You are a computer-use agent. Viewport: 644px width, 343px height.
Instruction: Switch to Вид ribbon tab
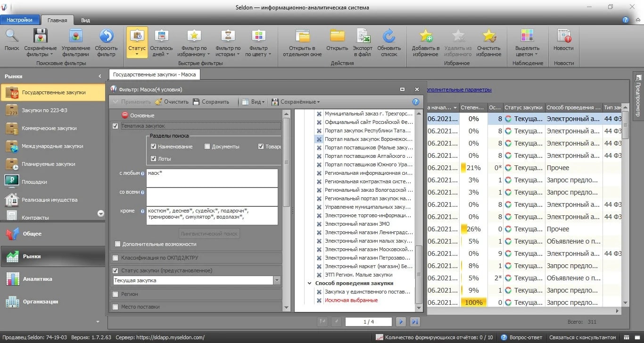(85, 20)
